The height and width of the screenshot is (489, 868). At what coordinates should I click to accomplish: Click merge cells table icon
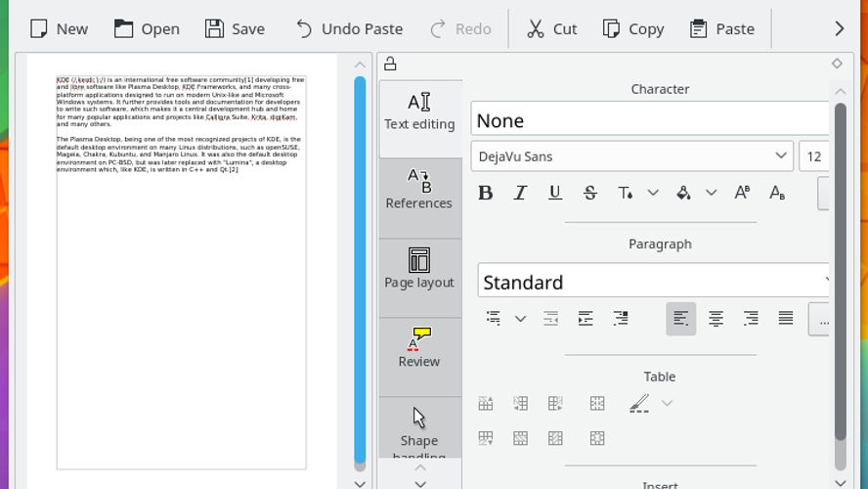pos(597,403)
